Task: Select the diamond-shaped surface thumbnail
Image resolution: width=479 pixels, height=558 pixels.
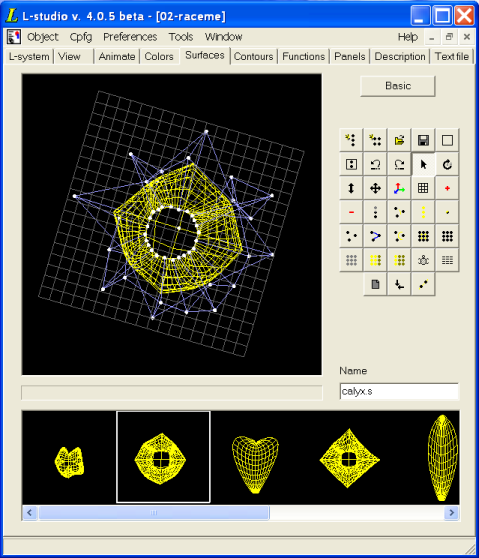Action: pyautogui.click(x=349, y=458)
